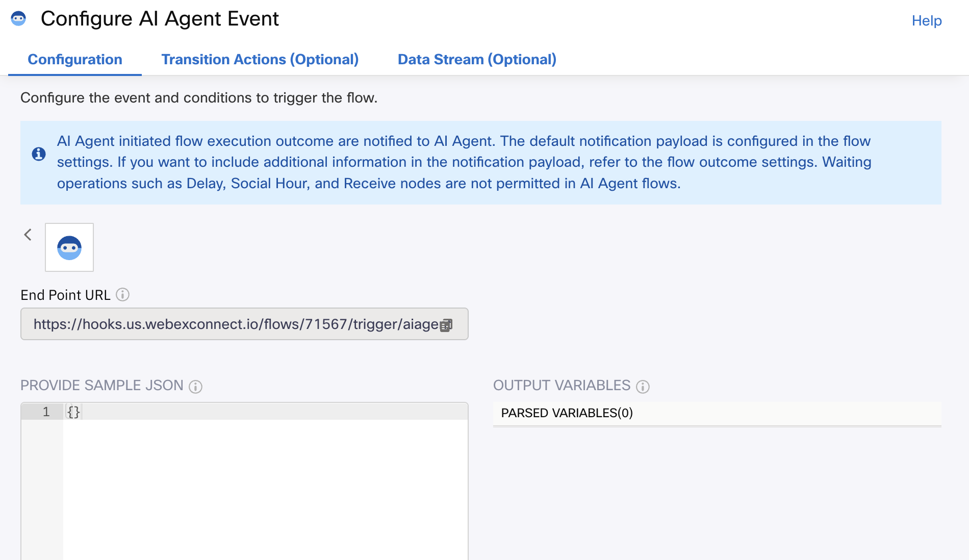Open Transition Actions (Optional) tab
The width and height of the screenshot is (969, 560).
pyautogui.click(x=260, y=59)
